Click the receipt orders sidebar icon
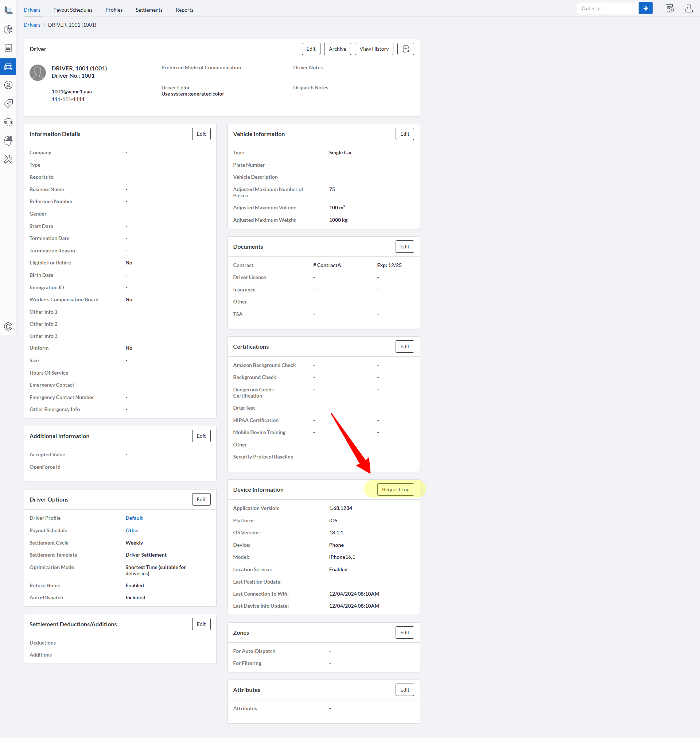The image size is (700, 739). click(8, 48)
